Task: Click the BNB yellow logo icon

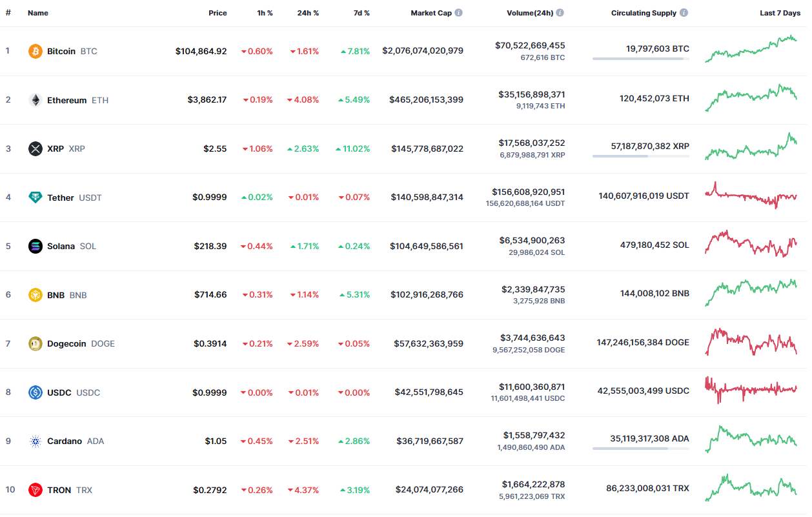Action: [x=36, y=295]
